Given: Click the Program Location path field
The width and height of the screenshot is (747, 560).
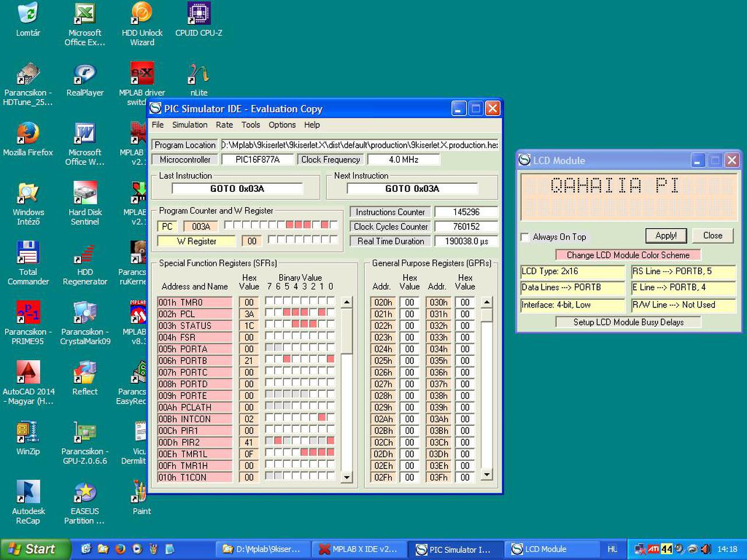Looking at the screenshot, I should pos(359,145).
